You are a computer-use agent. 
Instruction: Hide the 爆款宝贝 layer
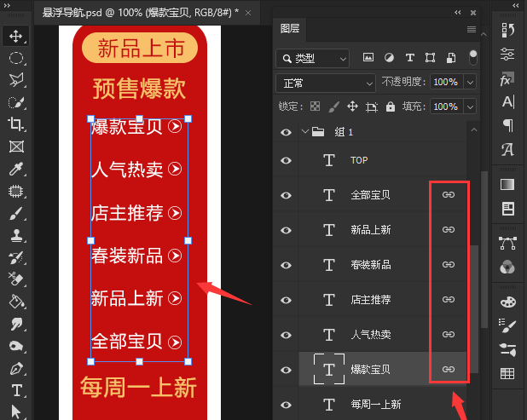click(286, 370)
